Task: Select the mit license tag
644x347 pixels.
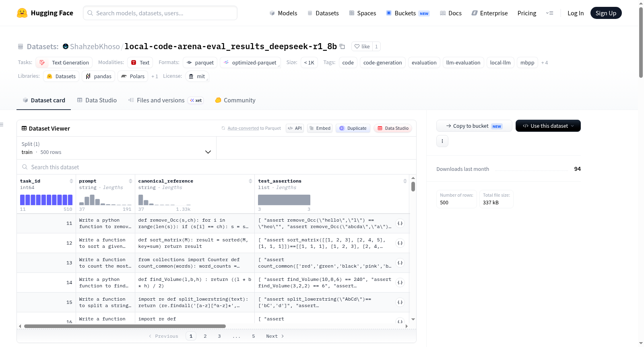Action: [x=197, y=76]
